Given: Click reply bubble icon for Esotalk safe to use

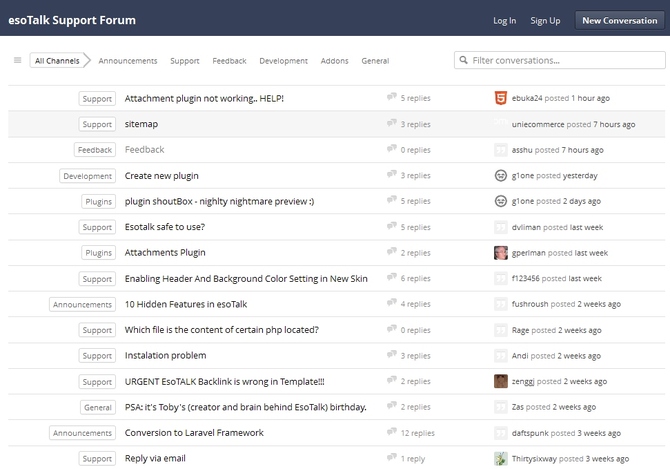Looking at the screenshot, I should (x=391, y=226).
